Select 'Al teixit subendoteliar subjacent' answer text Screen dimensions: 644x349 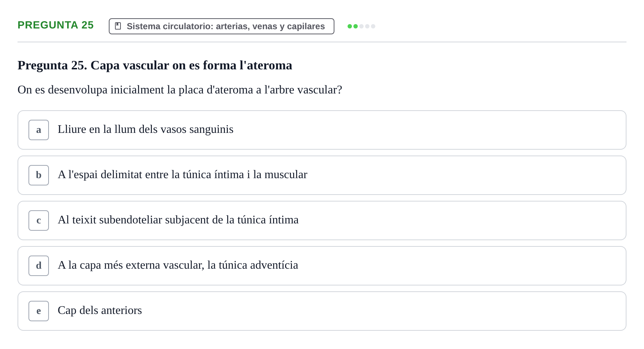[x=178, y=220]
